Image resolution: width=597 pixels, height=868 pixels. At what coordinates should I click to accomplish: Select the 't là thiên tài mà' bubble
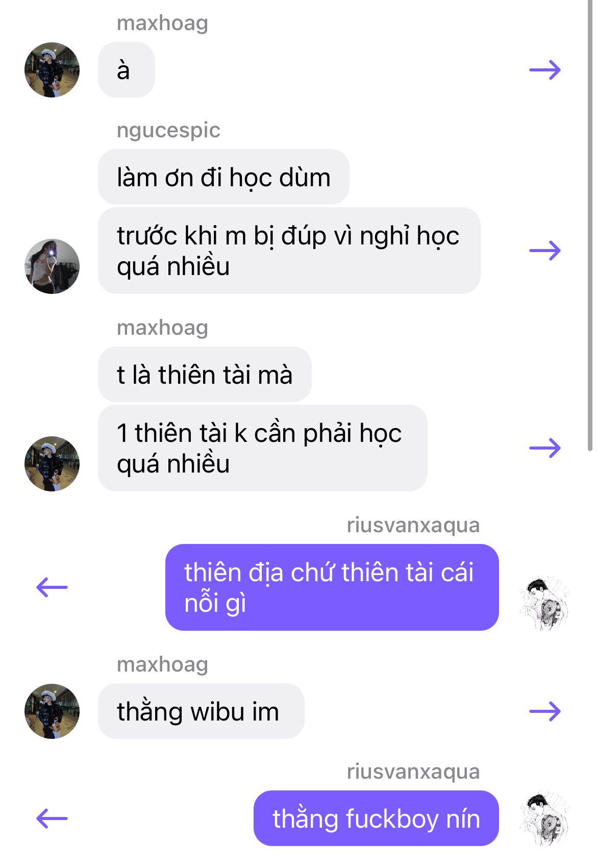pyautogui.click(x=205, y=374)
